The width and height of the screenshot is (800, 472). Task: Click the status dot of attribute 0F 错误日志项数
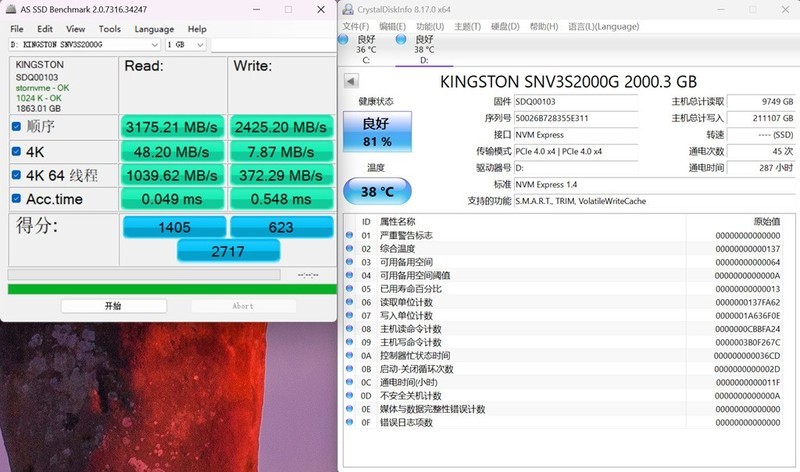coord(349,422)
